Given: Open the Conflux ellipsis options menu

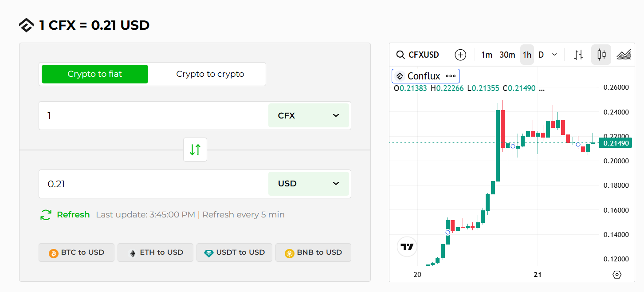Looking at the screenshot, I should tap(451, 76).
